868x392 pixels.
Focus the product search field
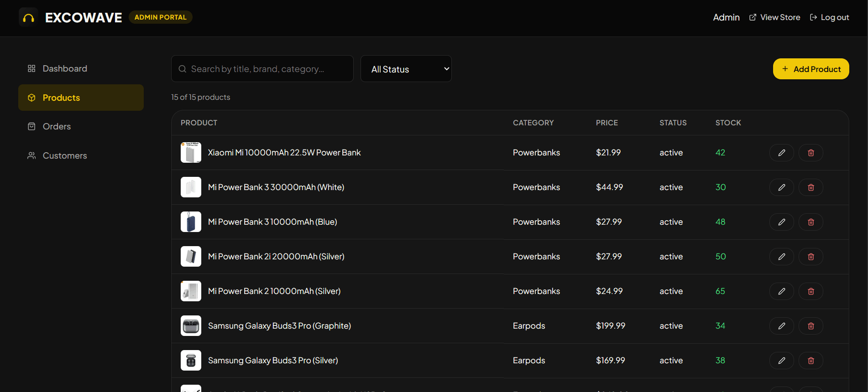(x=262, y=69)
